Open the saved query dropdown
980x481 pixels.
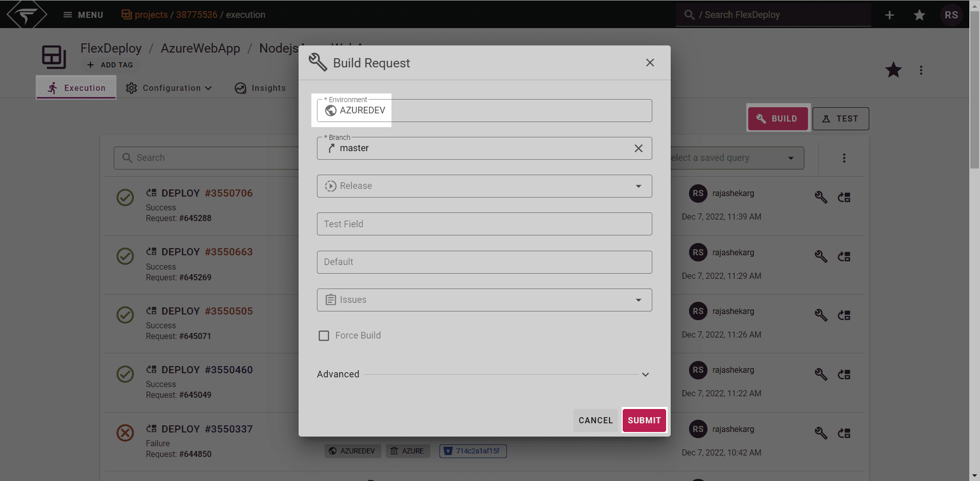coord(738,158)
